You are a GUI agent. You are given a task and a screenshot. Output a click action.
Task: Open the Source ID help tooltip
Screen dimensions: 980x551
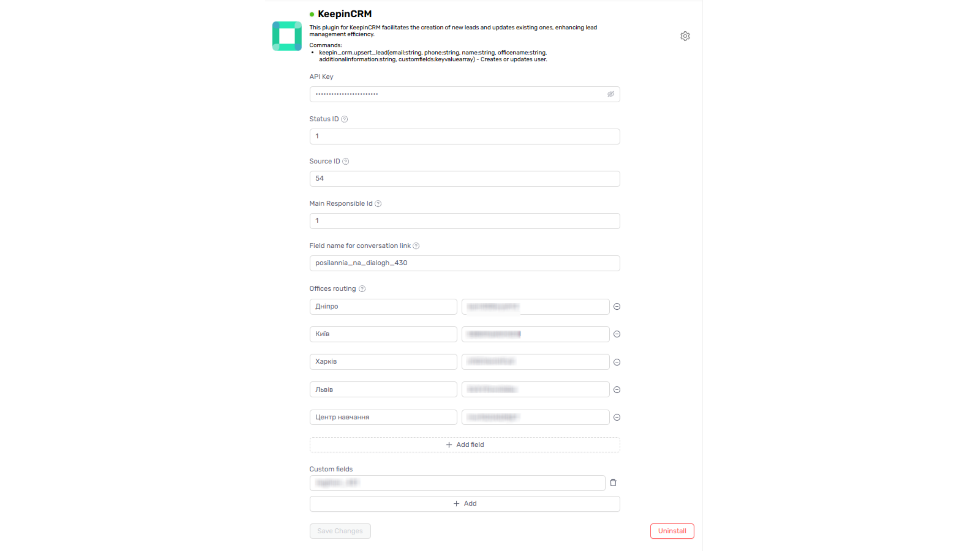(x=346, y=161)
